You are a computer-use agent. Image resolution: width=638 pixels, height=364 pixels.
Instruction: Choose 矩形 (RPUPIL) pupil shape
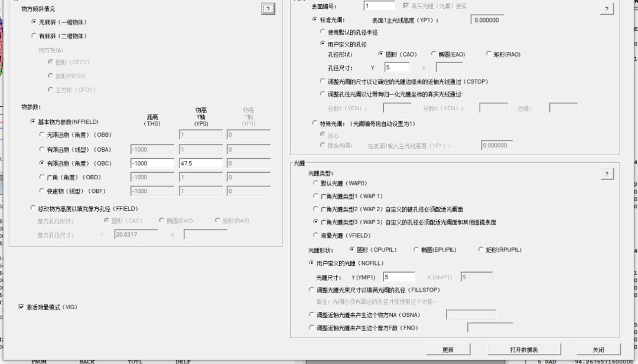[481, 250]
